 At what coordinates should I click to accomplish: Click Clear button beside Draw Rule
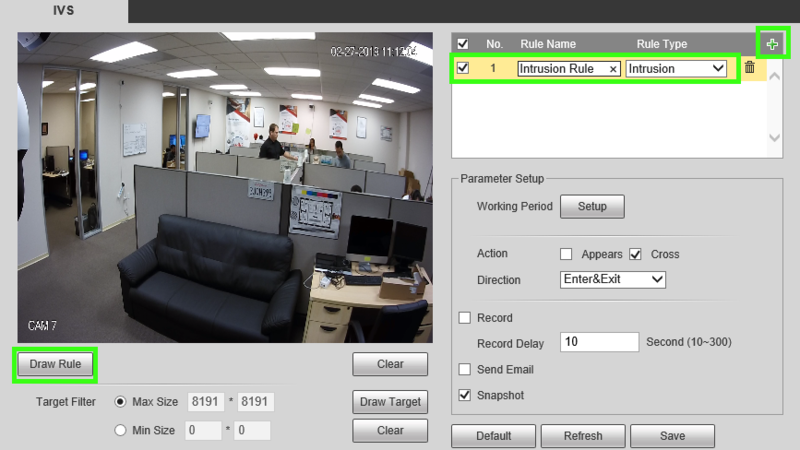point(390,364)
